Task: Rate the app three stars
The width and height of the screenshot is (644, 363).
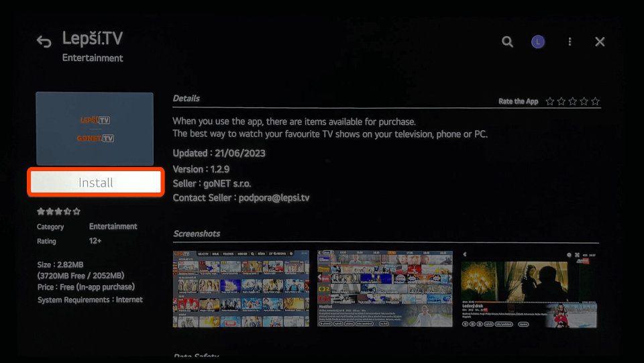Action: tap(572, 101)
